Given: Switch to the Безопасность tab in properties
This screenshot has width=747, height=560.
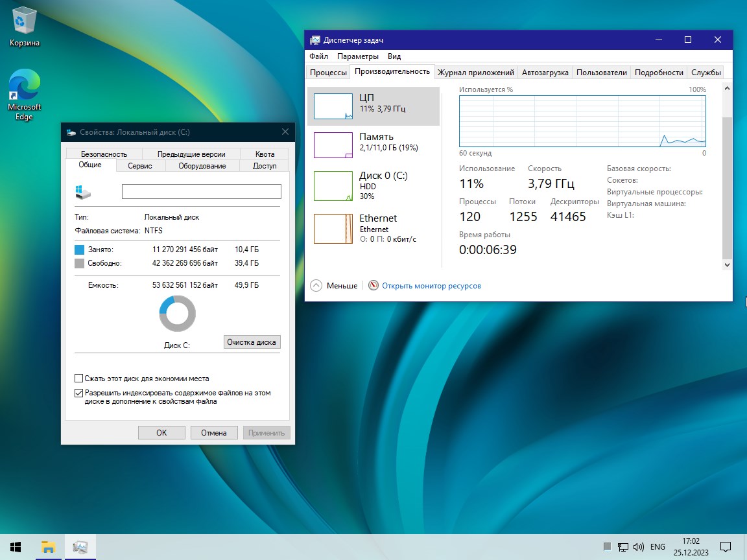Looking at the screenshot, I should pyautogui.click(x=104, y=154).
